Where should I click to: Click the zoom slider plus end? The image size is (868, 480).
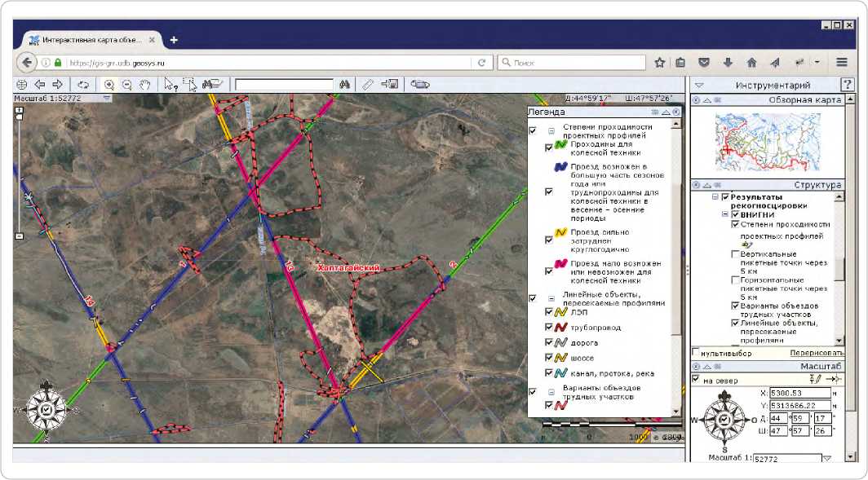(x=20, y=110)
